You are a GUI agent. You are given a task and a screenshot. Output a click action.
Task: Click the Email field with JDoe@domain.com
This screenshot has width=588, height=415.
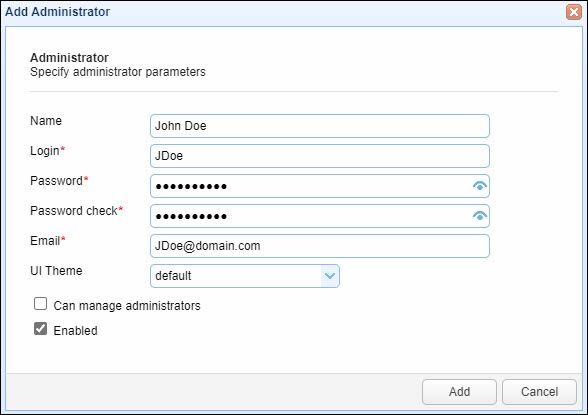pyautogui.click(x=320, y=246)
